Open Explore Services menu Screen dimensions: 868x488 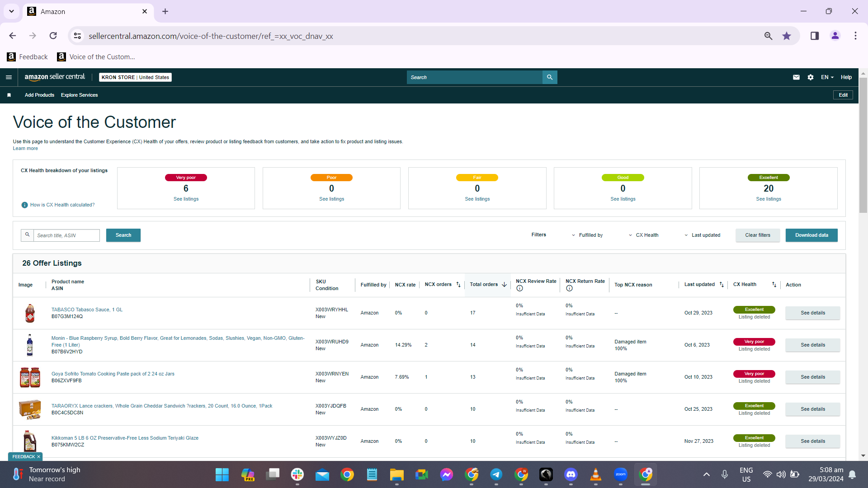coord(79,95)
